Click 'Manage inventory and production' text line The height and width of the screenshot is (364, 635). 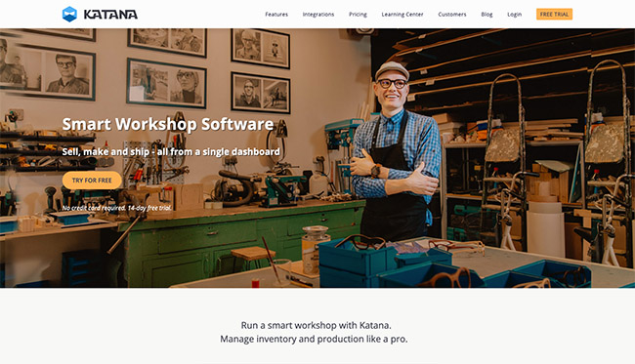pyautogui.click(x=314, y=339)
